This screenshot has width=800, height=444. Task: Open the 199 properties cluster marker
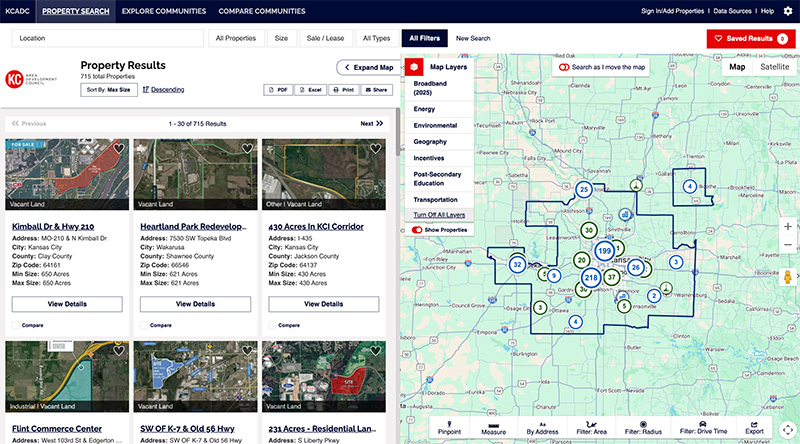click(604, 251)
